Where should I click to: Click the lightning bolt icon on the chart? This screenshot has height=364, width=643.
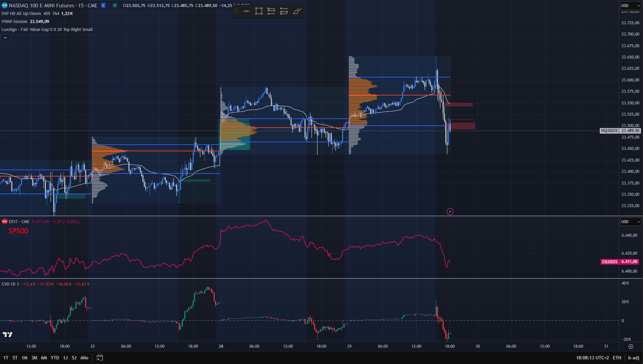coord(450,211)
